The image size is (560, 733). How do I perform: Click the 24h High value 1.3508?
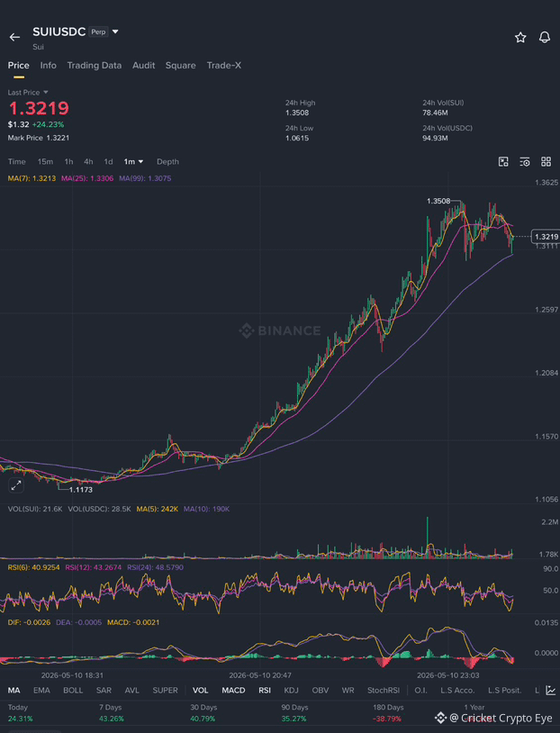[297, 113]
